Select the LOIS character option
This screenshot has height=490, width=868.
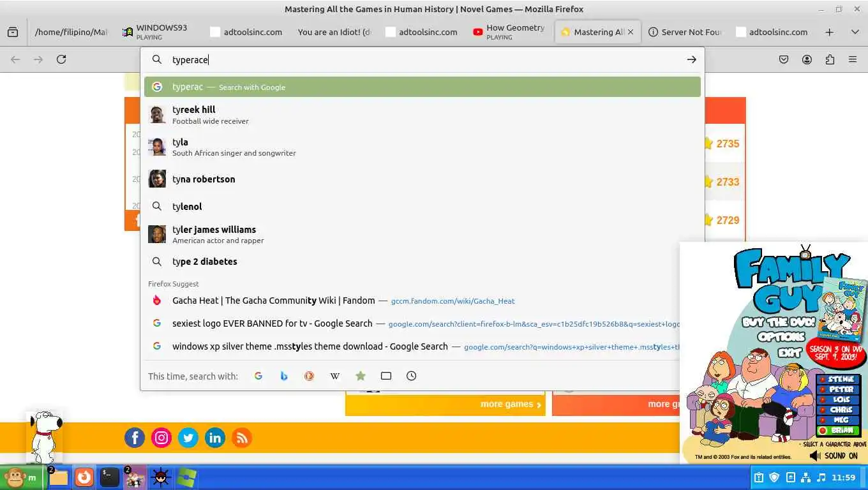click(837, 399)
